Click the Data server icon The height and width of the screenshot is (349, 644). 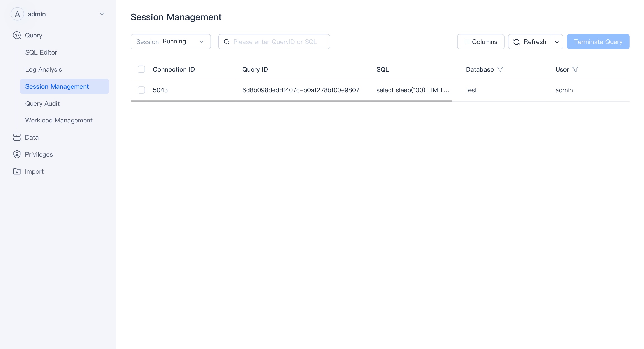coord(17,137)
